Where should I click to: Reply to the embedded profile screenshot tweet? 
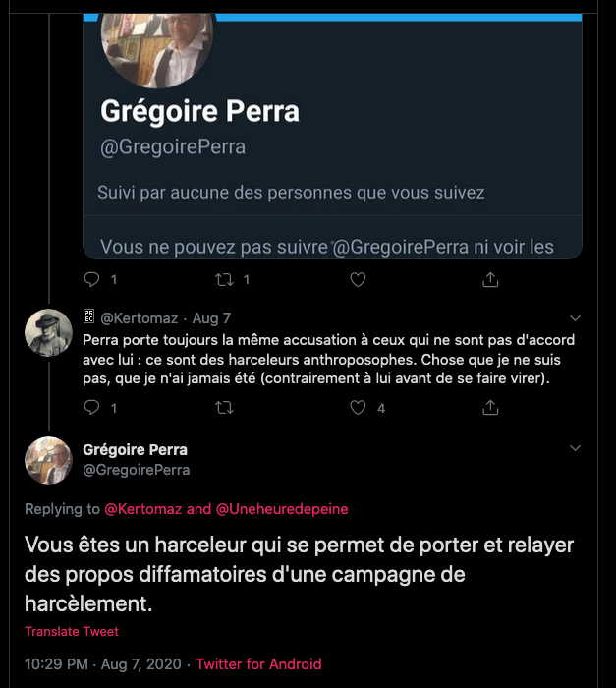click(92, 280)
